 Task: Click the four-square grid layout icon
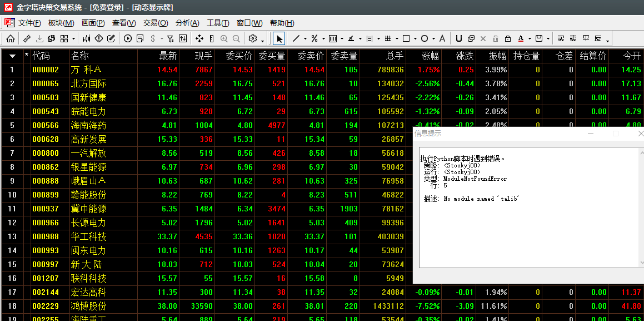click(x=64, y=38)
